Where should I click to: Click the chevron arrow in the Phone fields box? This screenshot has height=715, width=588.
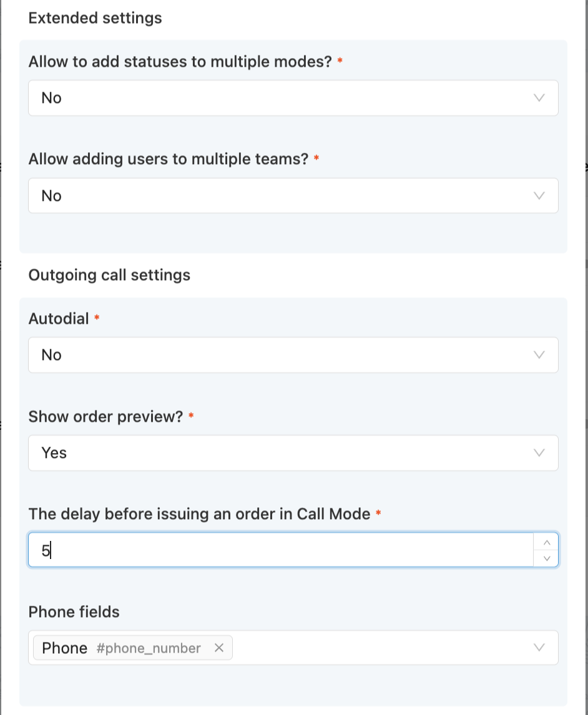(539, 648)
